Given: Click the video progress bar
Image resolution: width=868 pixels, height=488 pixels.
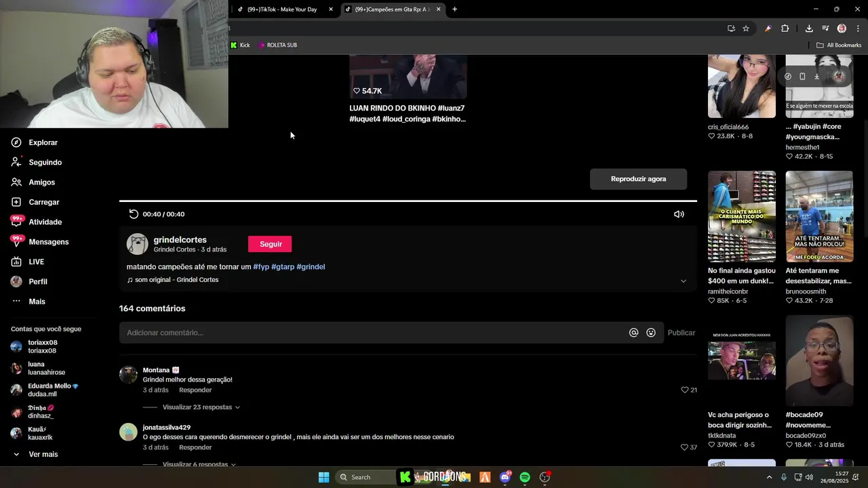Looking at the screenshot, I should 408,201.
